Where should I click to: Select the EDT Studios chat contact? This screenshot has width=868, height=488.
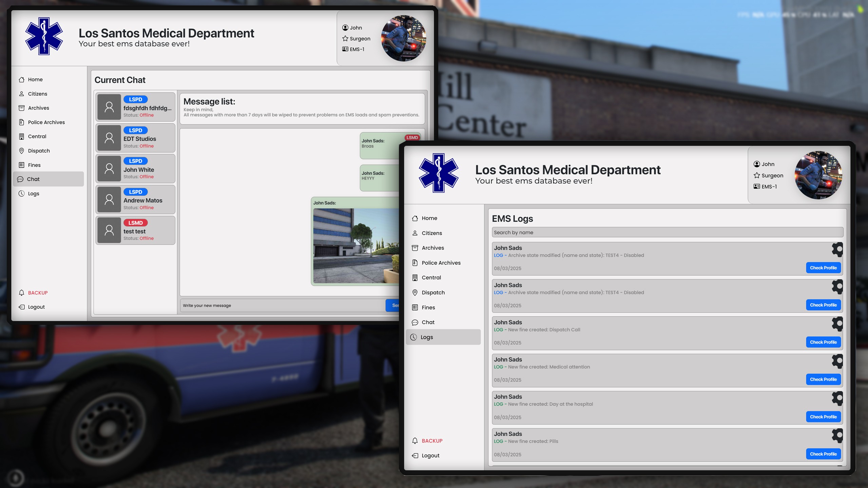click(x=135, y=138)
